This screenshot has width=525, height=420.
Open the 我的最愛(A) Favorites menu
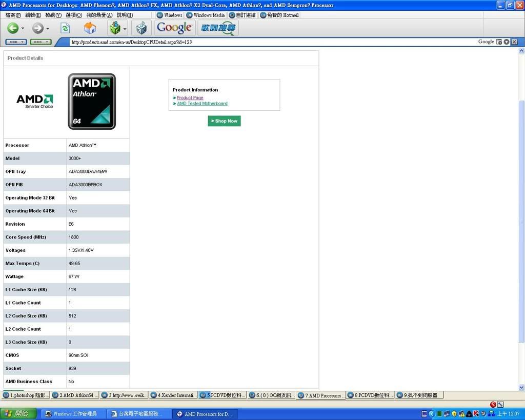99,15
